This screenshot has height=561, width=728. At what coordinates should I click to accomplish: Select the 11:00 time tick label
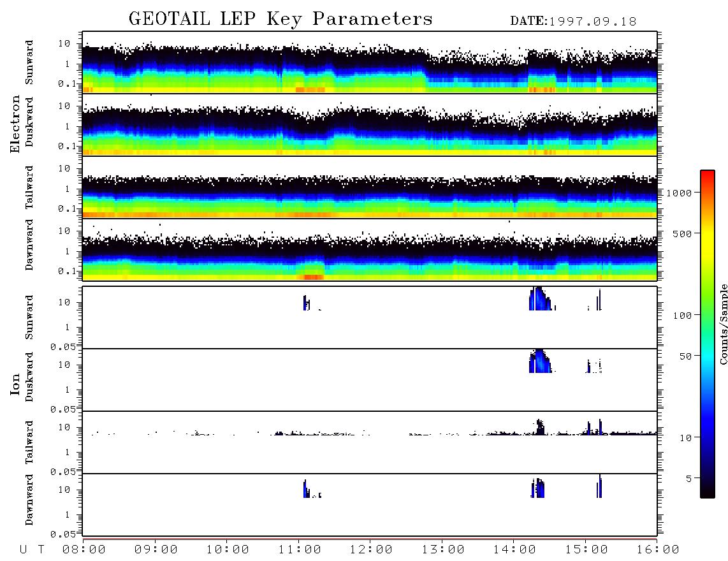(300, 550)
